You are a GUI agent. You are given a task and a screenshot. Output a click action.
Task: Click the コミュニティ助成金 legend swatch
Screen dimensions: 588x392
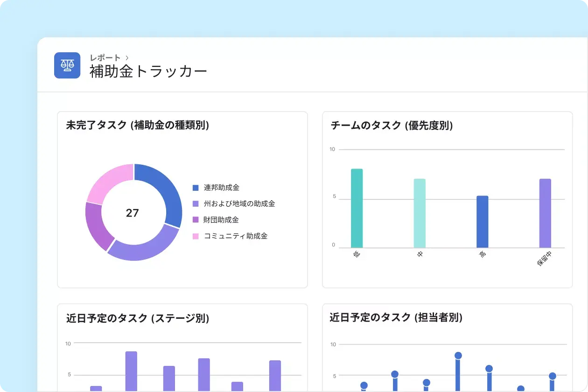196,236
